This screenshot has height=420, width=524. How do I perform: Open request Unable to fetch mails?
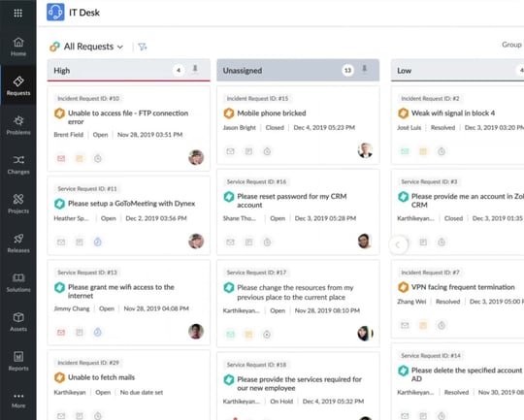(101, 377)
